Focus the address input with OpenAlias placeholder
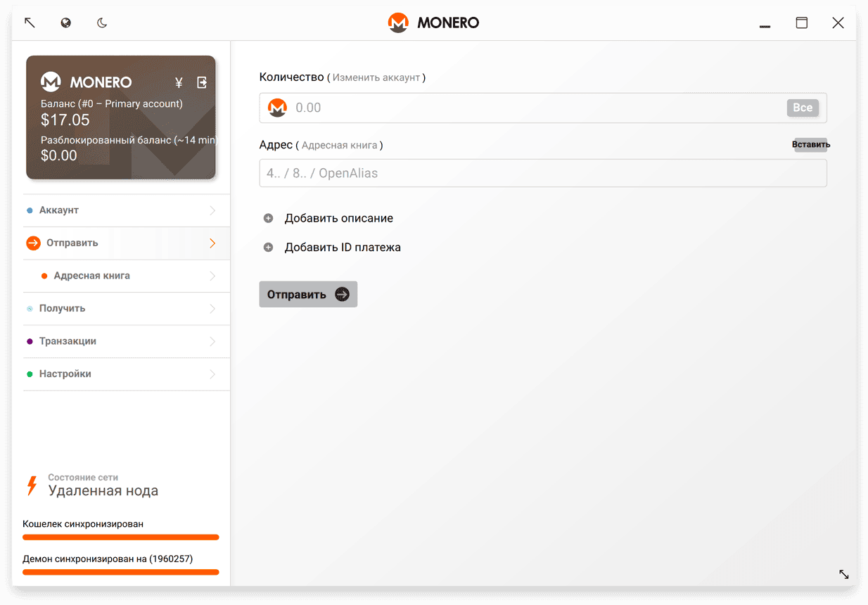Screen dimensions: 868x605 pyautogui.click(x=543, y=173)
